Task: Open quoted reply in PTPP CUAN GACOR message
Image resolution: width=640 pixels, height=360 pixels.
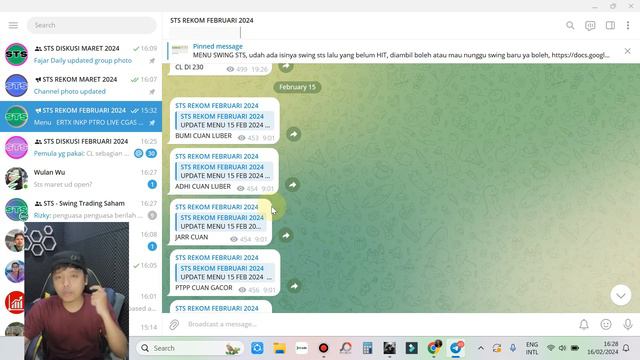Action: coord(225,273)
